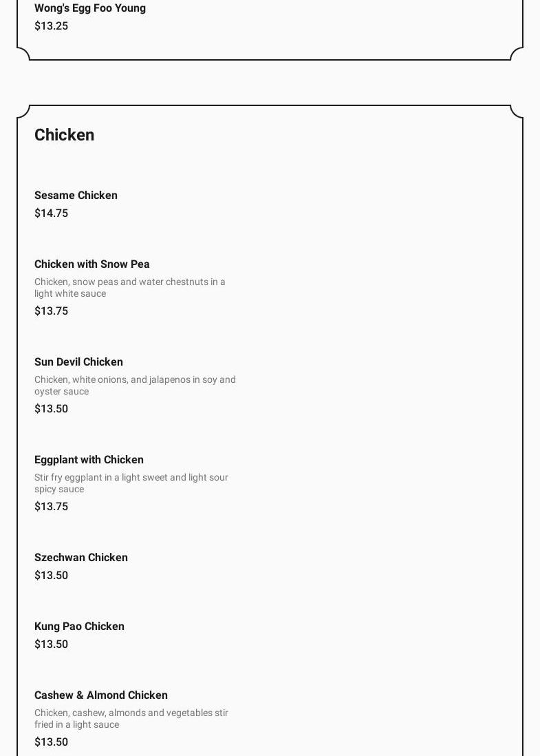Click the Kung Pao Chicken $13.50 price
The height and width of the screenshot is (756, 540).
pos(51,644)
